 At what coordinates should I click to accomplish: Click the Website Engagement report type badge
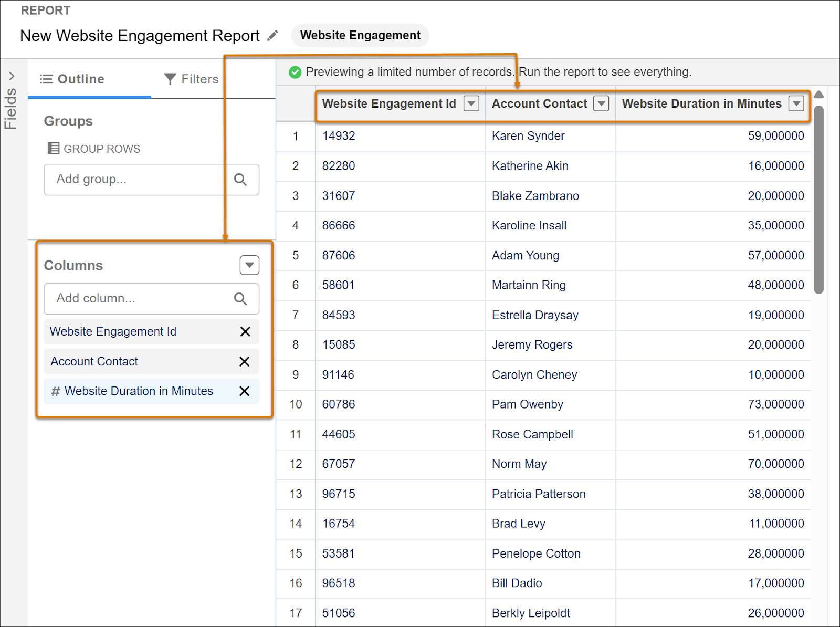(360, 35)
